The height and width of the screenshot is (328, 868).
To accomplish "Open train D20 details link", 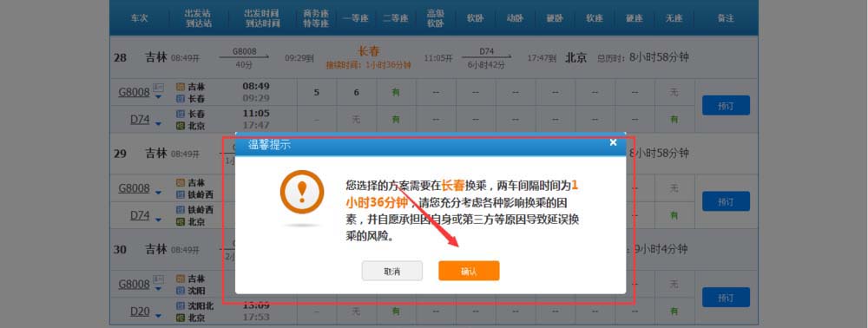I will [140, 312].
